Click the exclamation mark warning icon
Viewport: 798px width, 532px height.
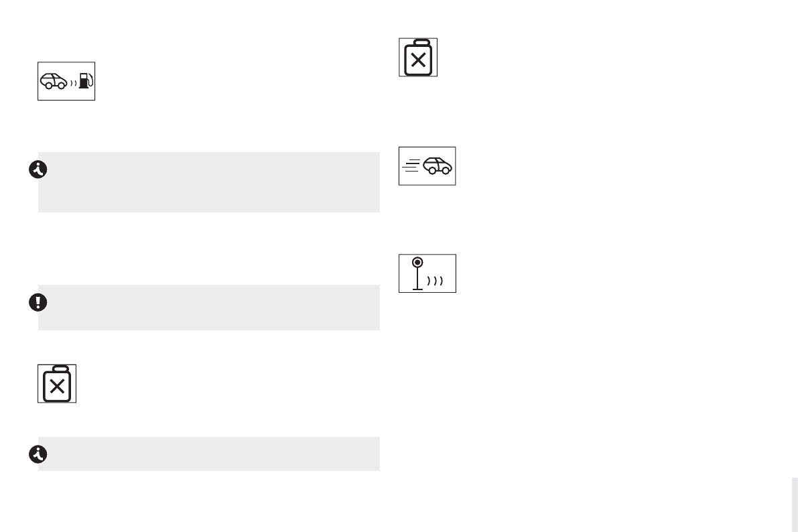pos(38,302)
